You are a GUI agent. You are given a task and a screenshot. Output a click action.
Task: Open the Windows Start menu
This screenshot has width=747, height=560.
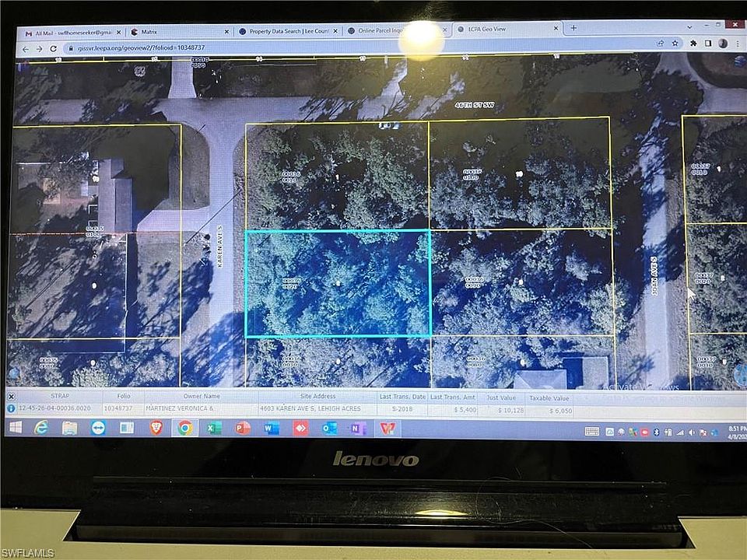coord(16,428)
